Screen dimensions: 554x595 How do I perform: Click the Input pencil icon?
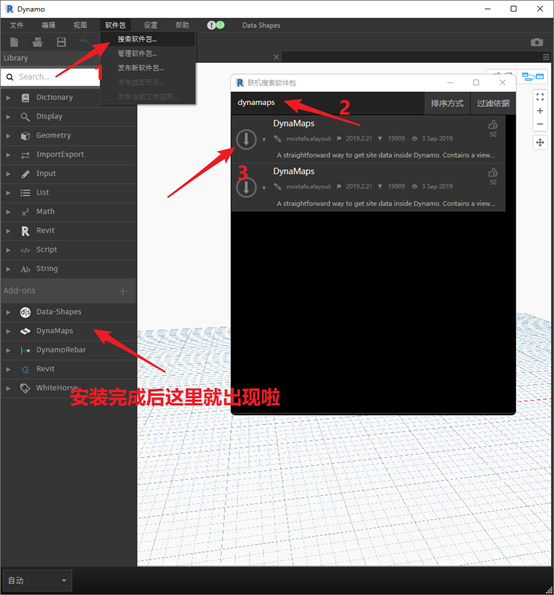[25, 174]
